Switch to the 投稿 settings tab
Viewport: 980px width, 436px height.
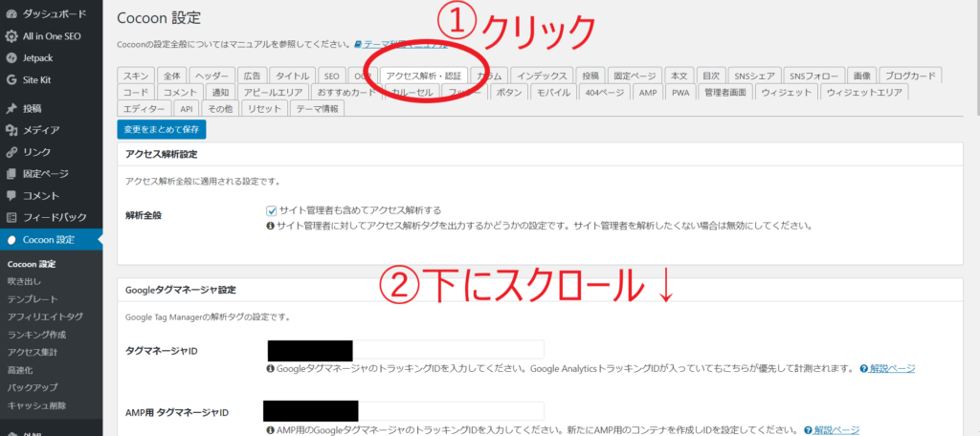[590, 76]
